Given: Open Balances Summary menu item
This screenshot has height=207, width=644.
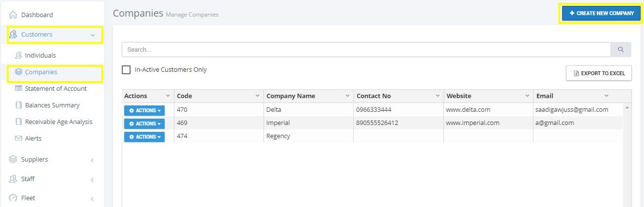Looking at the screenshot, I should pyautogui.click(x=52, y=105).
